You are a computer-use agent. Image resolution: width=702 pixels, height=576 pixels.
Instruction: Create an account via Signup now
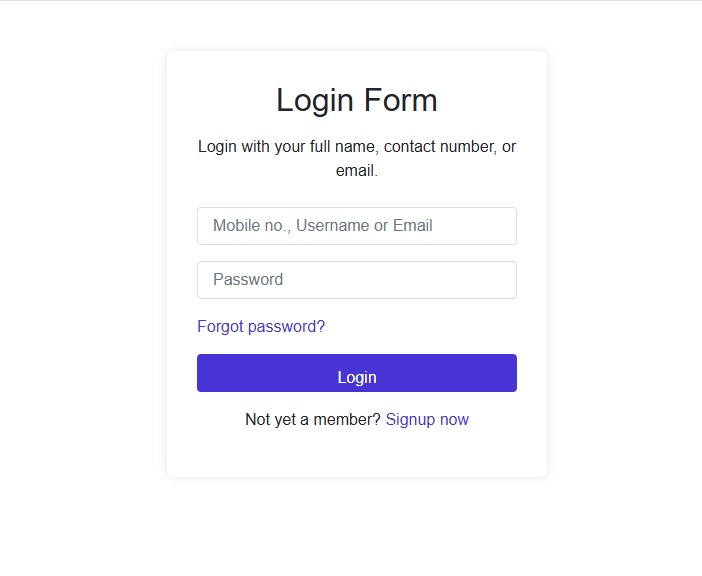(x=427, y=420)
